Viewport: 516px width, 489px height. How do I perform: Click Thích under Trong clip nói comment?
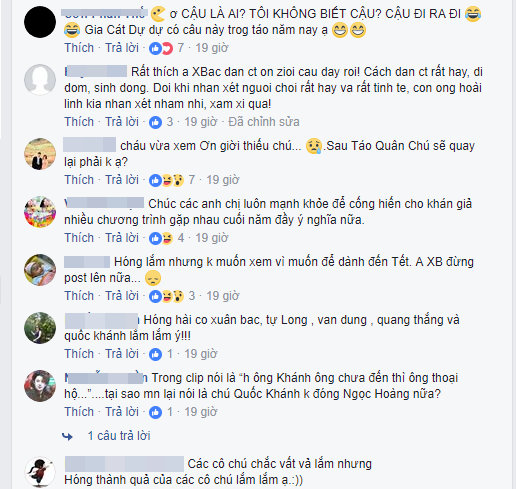click(79, 412)
